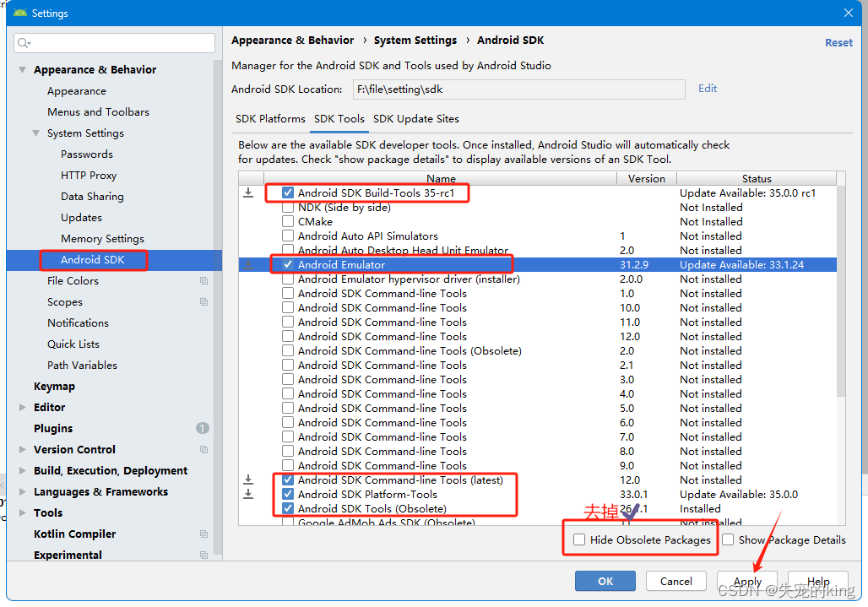Click the project-level icon beside Experimental

tap(203, 555)
